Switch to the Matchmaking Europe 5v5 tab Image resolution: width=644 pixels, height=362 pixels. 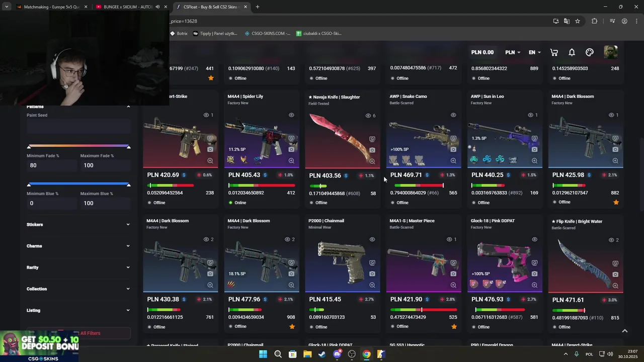pyautogui.click(x=52, y=7)
